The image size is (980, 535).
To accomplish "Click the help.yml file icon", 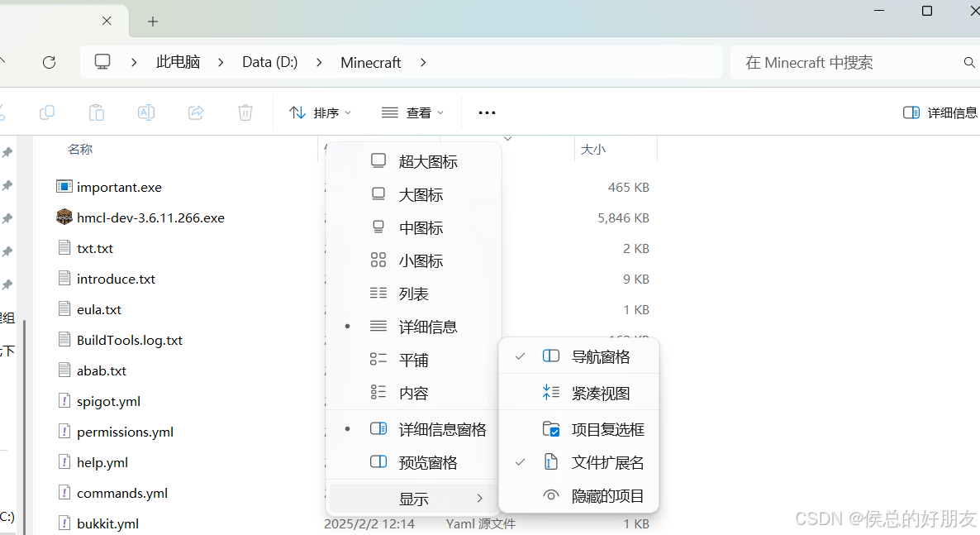I will click(64, 461).
